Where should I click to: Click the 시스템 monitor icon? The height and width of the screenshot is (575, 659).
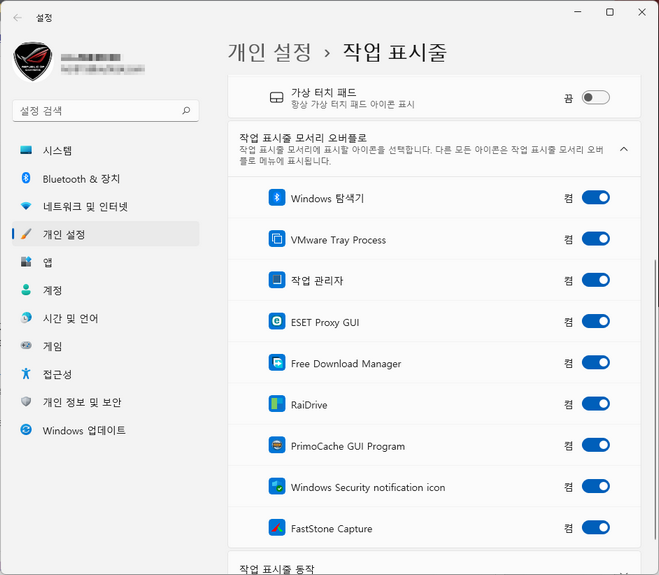point(26,150)
